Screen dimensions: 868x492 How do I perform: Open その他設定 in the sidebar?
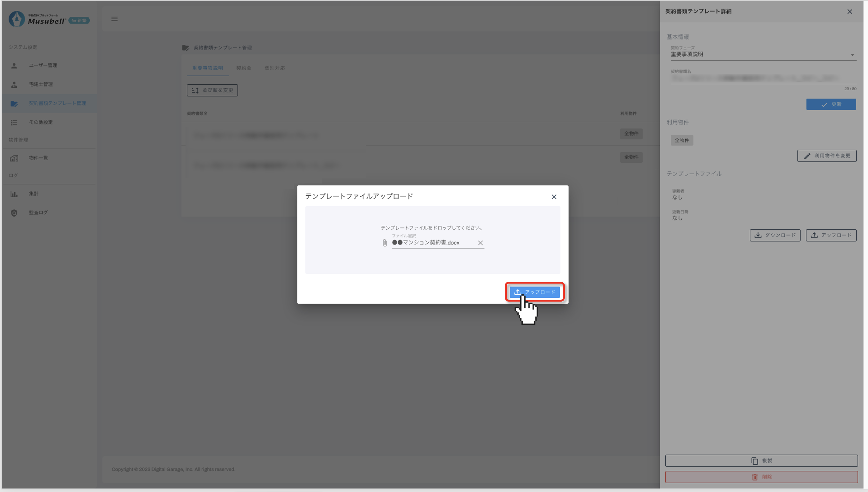pyautogui.click(x=40, y=122)
